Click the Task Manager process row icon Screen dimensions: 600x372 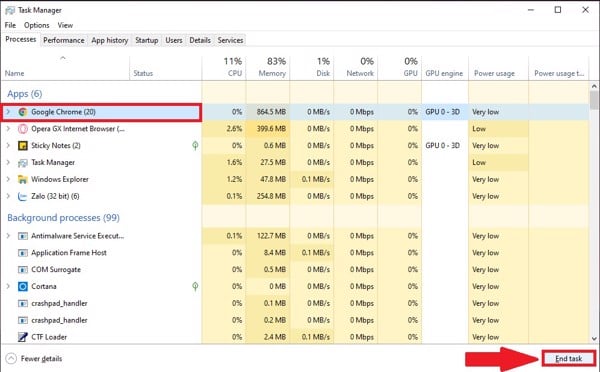coord(23,163)
